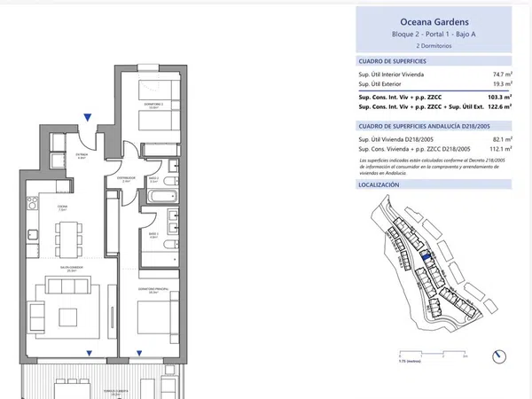Screen dimensions: 532x399
Task: Click the three-seat sofa in the living room
Action: coord(68,285)
